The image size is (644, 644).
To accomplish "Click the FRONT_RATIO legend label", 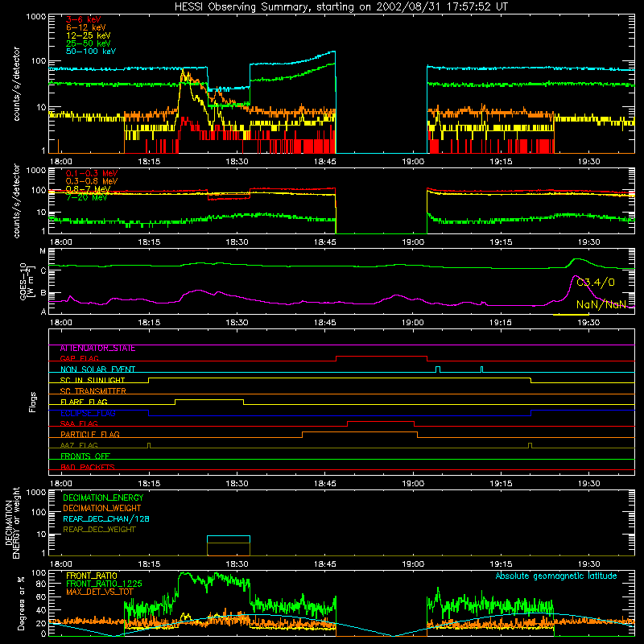I will [92, 576].
